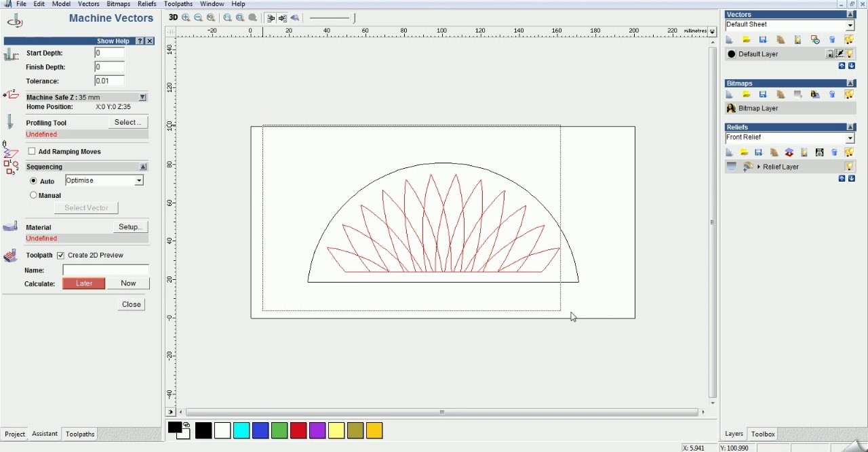Viewport: 868px width, 452px height.
Task: Click the lock icon on Default Layer
Action: coord(829,54)
